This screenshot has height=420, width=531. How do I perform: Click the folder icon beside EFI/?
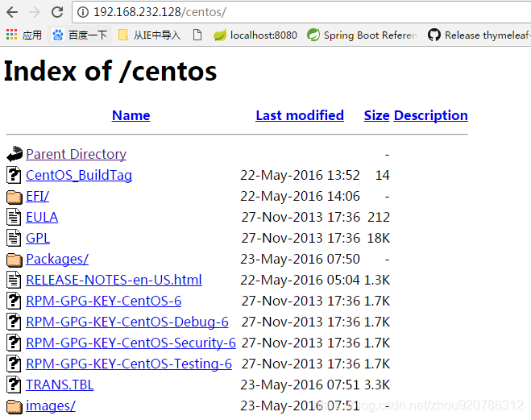(15, 197)
